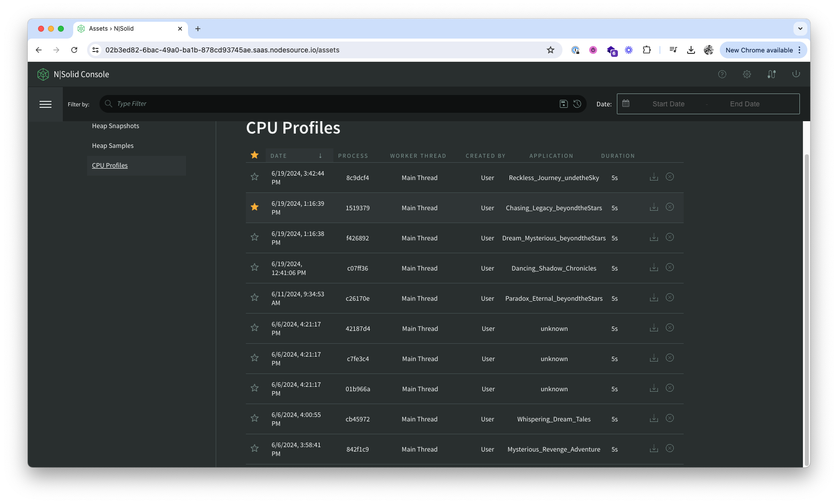Star the 842f1c9 profile row

point(255,448)
